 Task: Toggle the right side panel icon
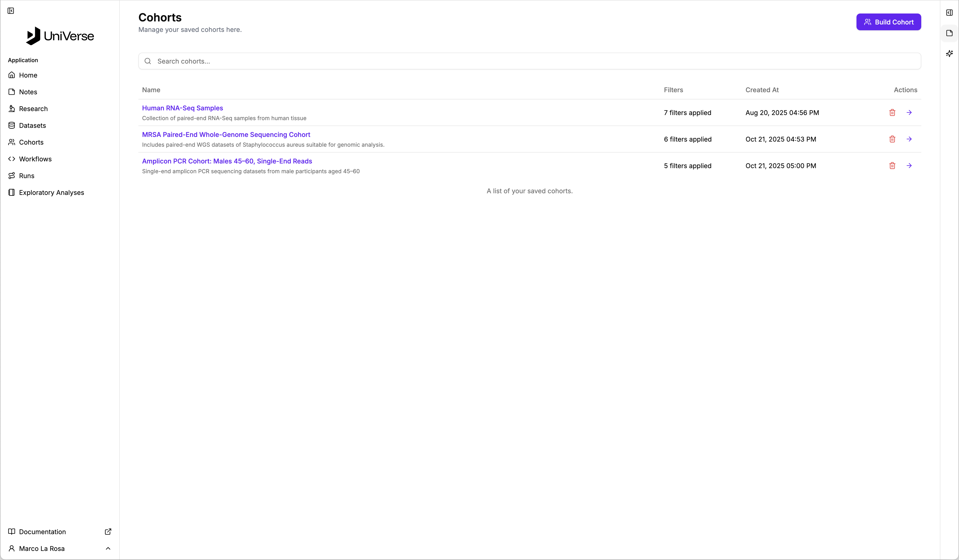[x=949, y=13]
